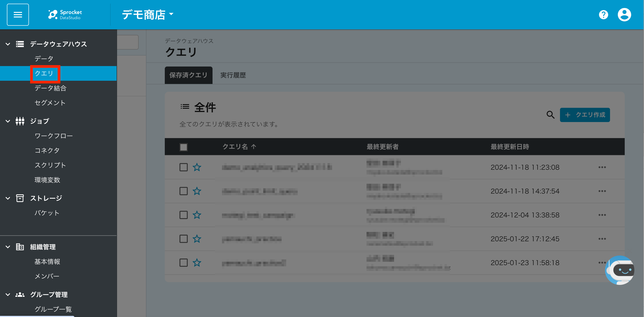This screenshot has width=644, height=317.
Task: Click the ジョブ sliders icon
Action: tap(20, 121)
